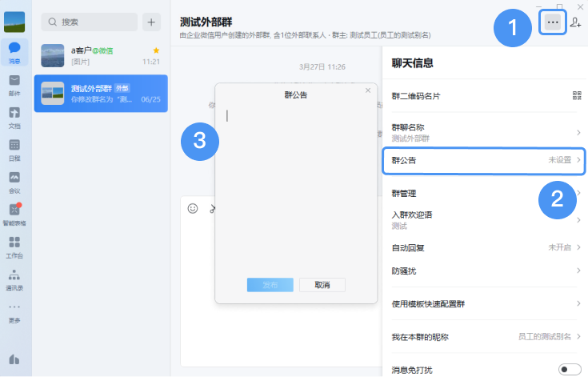Click the Cancel (取消) button

[322, 285]
